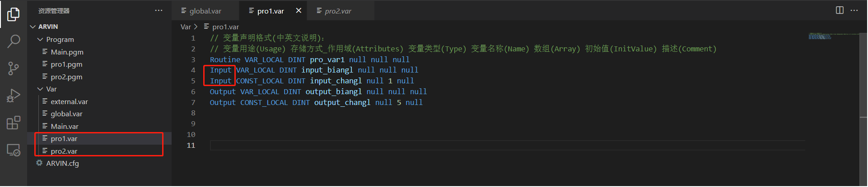Click the Var breadcrumb item
Image resolution: width=868 pixels, height=187 pixels.
pyautogui.click(x=186, y=27)
